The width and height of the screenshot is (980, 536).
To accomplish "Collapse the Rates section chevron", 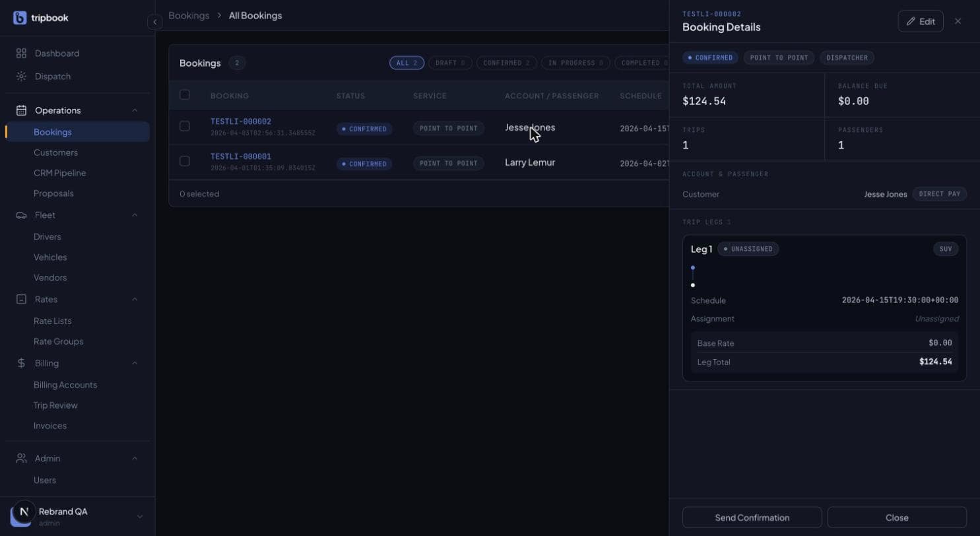I will pos(135,299).
